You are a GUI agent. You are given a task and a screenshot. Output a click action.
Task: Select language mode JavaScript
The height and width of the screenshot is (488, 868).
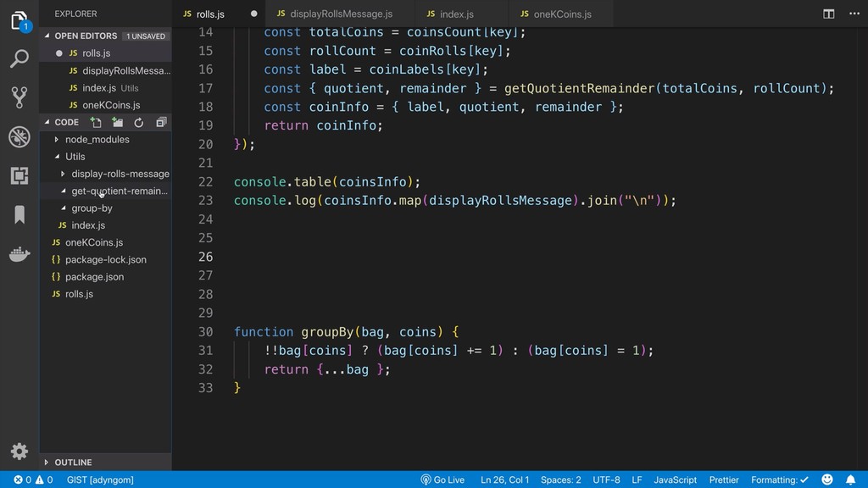point(676,480)
